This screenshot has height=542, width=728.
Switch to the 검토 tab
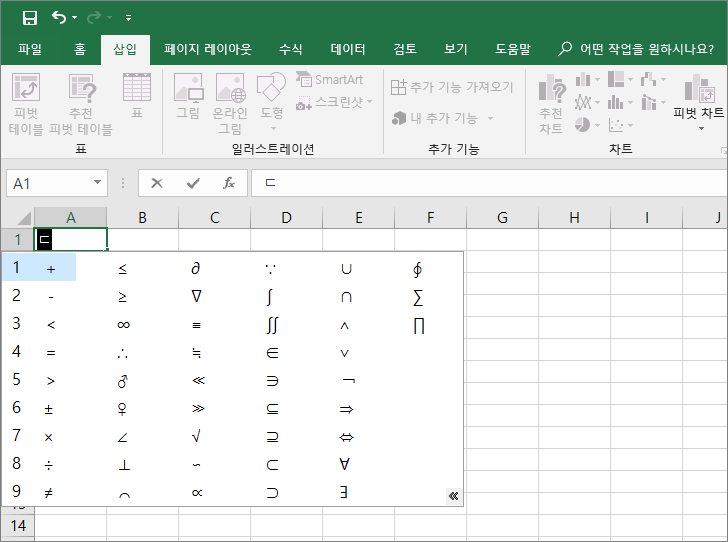tap(405, 49)
